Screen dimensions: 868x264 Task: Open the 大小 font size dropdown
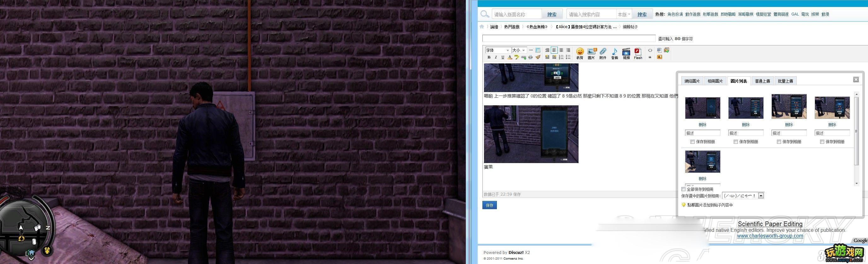coord(519,50)
